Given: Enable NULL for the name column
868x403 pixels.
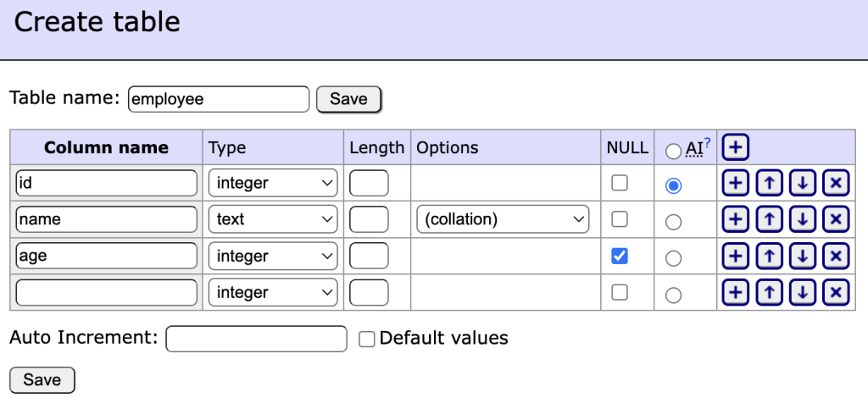Looking at the screenshot, I should 620,219.
